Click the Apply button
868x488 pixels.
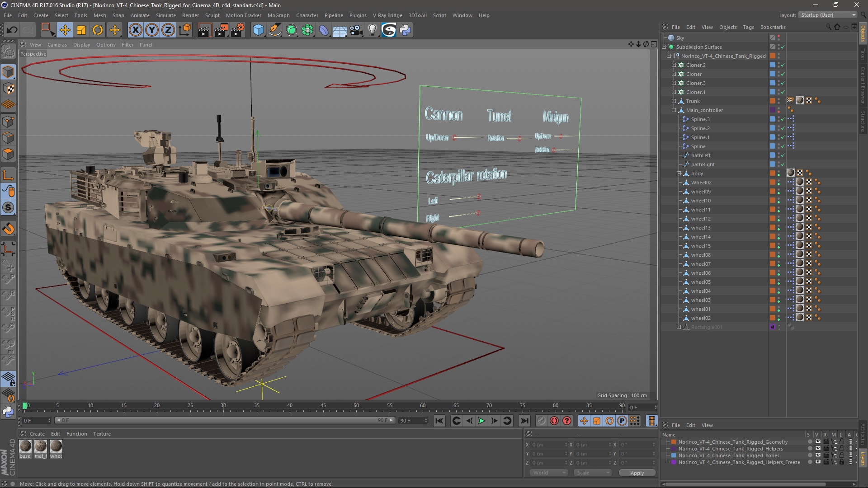[637, 473]
